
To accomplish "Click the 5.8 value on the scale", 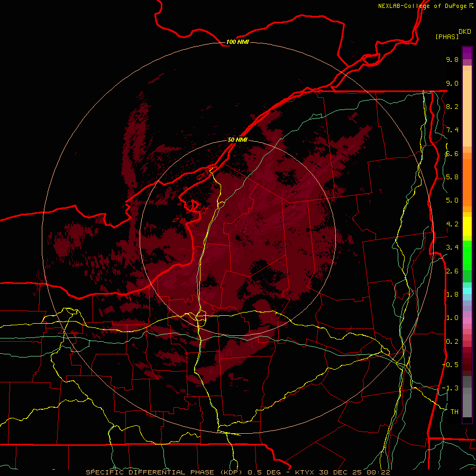I will tap(452, 177).
